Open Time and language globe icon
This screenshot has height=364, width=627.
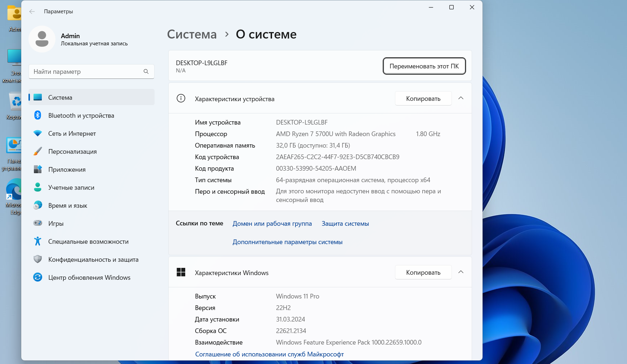click(x=37, y=205)
